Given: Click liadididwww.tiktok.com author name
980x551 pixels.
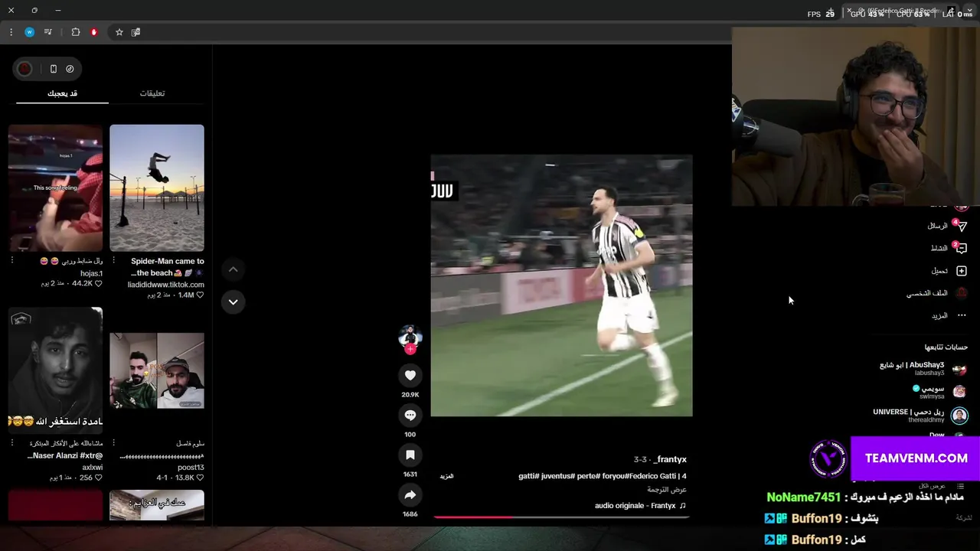Looking at the screenshot, I should (166, 285).
